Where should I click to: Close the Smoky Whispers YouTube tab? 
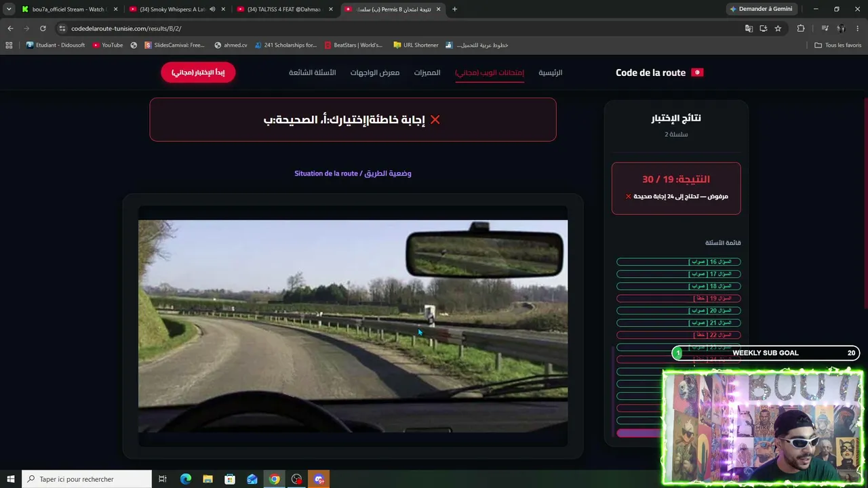(223, 9)
